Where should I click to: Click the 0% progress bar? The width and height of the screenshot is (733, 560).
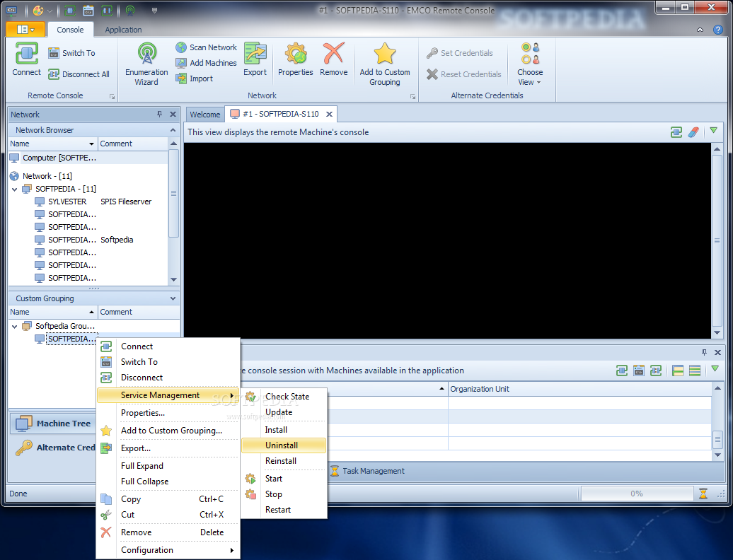637,494
